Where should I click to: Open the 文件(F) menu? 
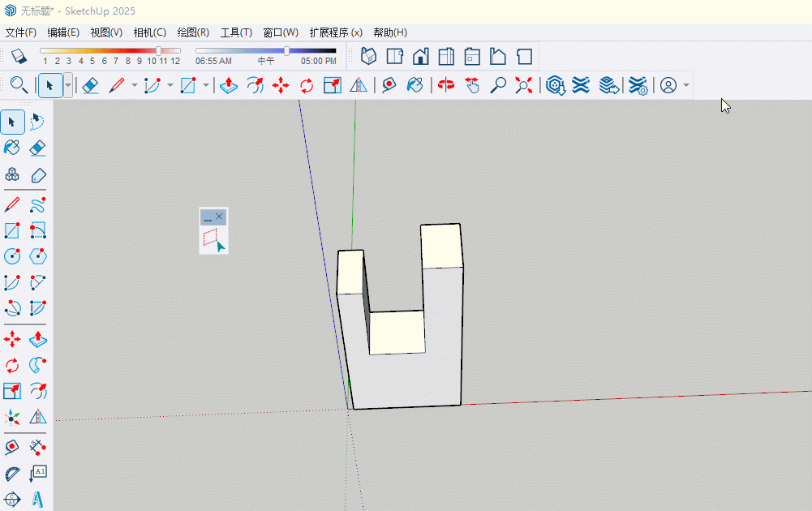point(20,32)
